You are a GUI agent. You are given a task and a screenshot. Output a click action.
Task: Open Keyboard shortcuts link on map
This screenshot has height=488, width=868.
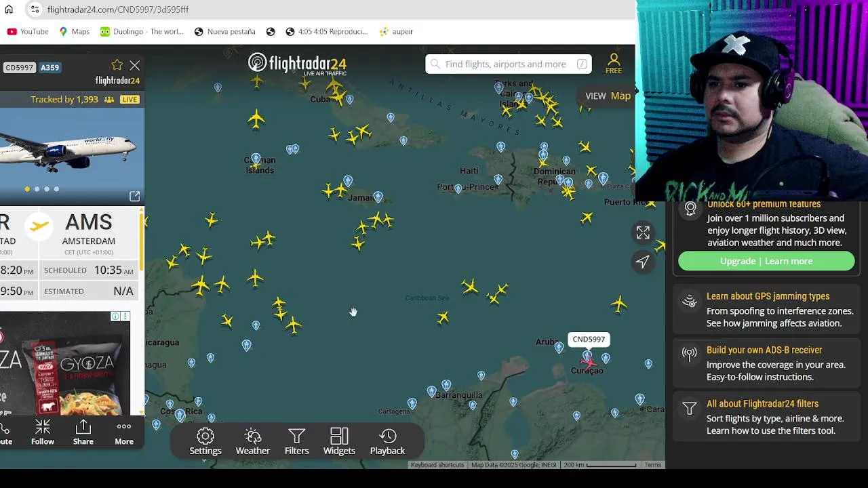(x=437, y=465)
